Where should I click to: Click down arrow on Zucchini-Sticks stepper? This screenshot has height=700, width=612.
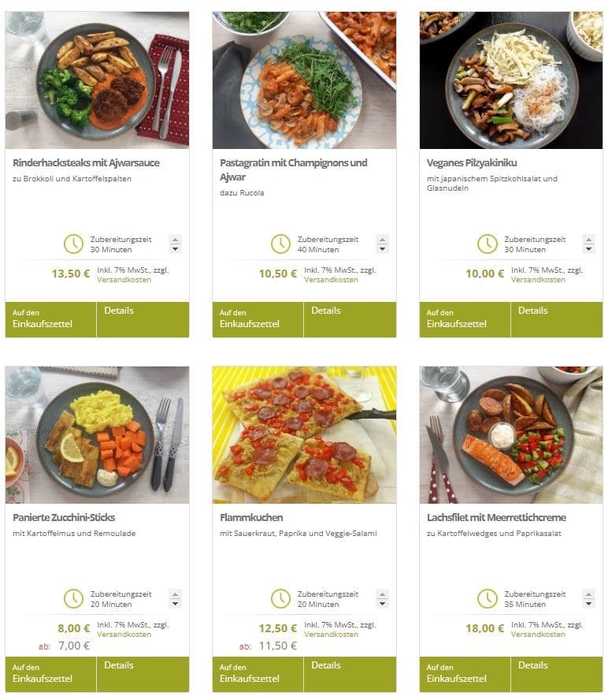(x=176, y=604)
